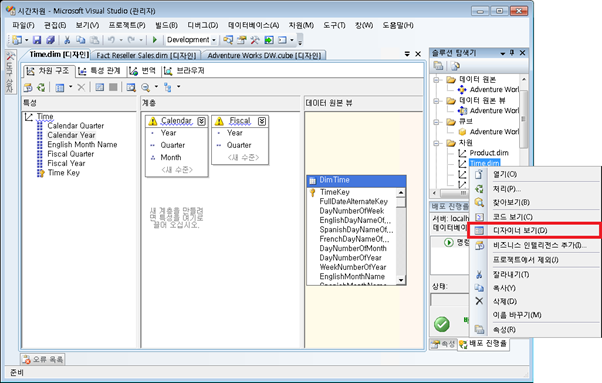Click the Cut scissors icon in the main toolbar
The width and height of the screenshot is (602, 383).
[67, 40]
